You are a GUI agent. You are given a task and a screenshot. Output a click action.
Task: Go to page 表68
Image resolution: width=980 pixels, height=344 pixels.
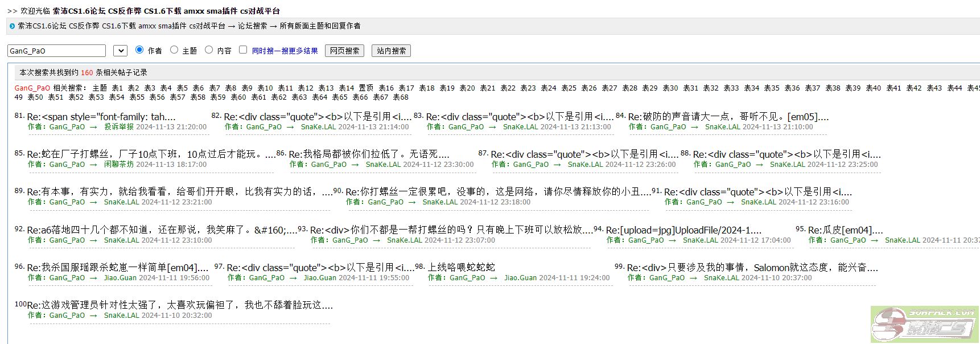pyautogui.click(x=401, y=97)
